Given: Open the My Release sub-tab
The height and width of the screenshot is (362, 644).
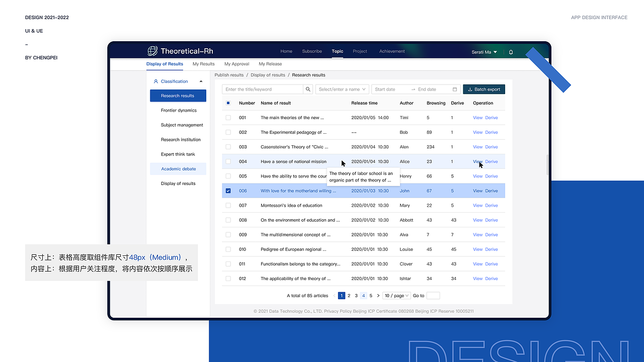Looking at the screenshot, I should click(270, 64).
